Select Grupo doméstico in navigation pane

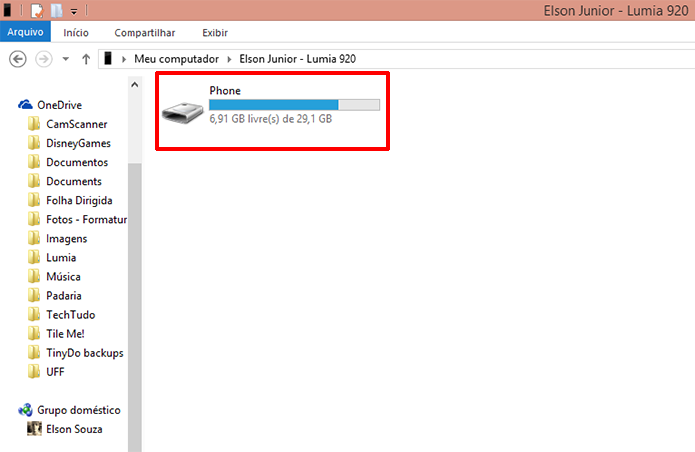click(x=79, y=410)
